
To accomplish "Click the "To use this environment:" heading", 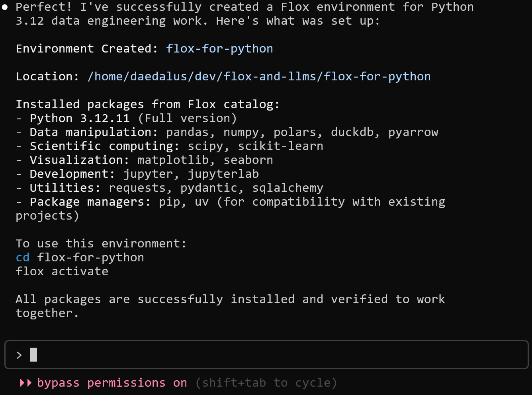I will tap(101, 243).
